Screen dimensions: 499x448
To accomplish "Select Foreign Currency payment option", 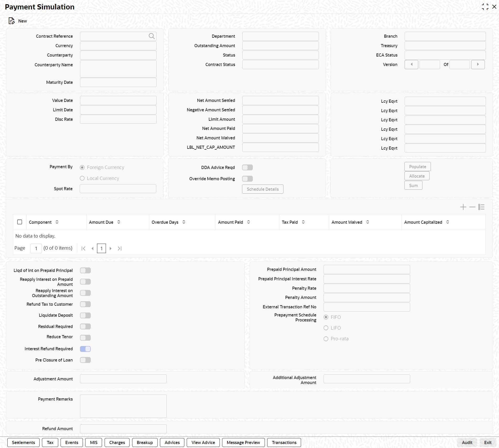I will [x=82, y=167].
